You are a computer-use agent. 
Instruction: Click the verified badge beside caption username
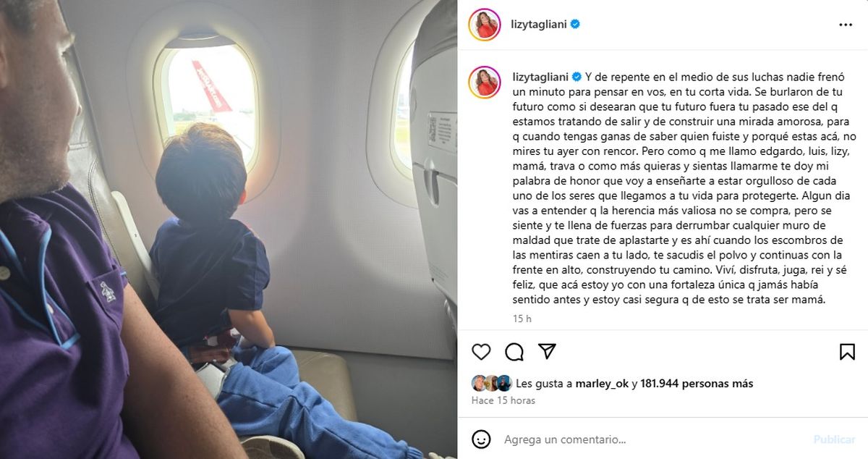(x=577, y=76)
